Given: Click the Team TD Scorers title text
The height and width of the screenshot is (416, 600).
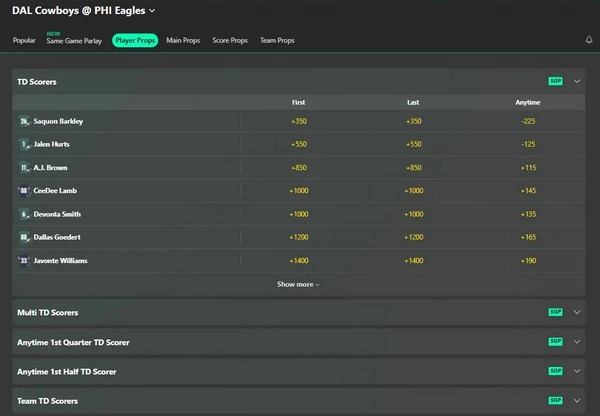Looking at the screenshot, I should [47, 401].
